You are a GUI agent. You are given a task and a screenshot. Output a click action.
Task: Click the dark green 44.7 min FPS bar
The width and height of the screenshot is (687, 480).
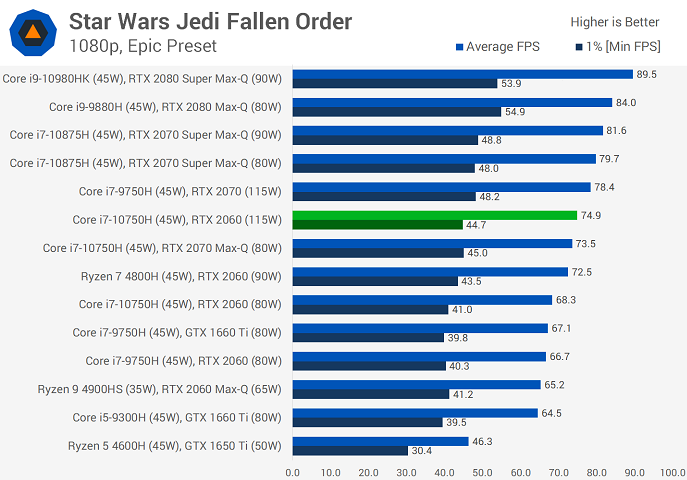click(x=378, y=225)
